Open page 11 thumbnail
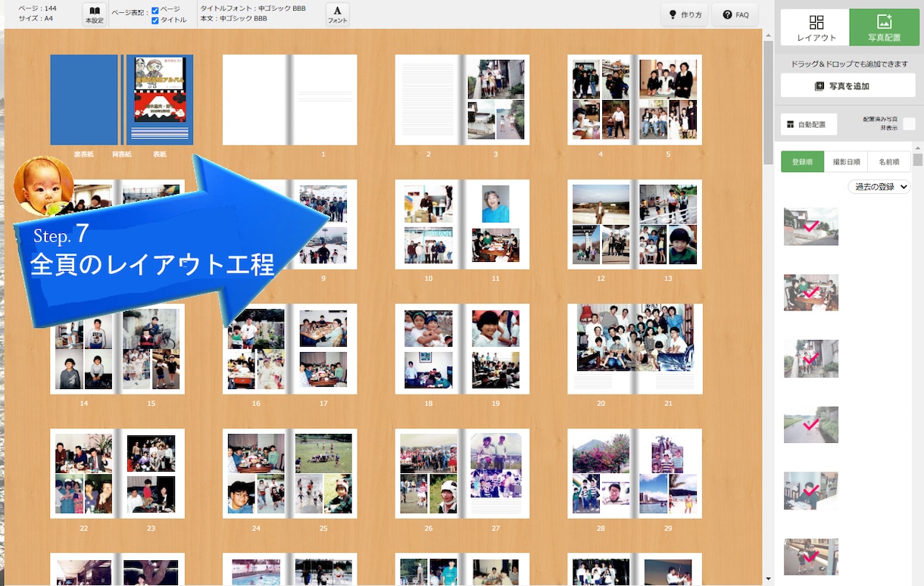 [495, 224]
